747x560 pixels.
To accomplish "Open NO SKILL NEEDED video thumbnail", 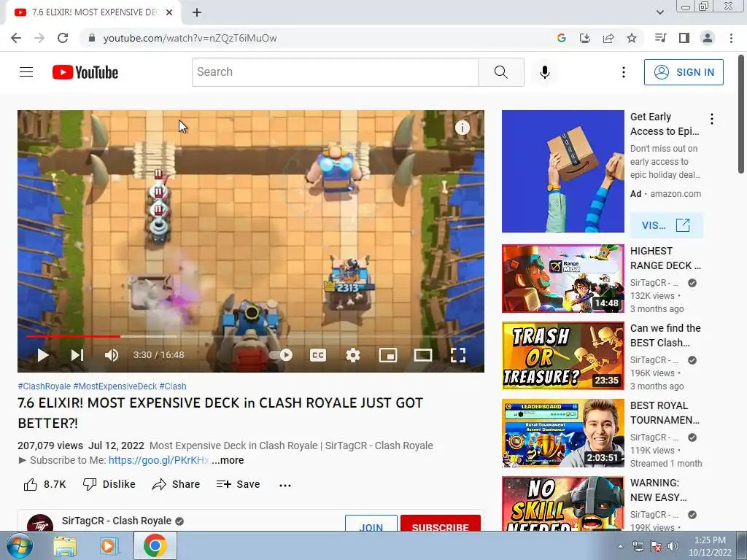I will (562, 504).
